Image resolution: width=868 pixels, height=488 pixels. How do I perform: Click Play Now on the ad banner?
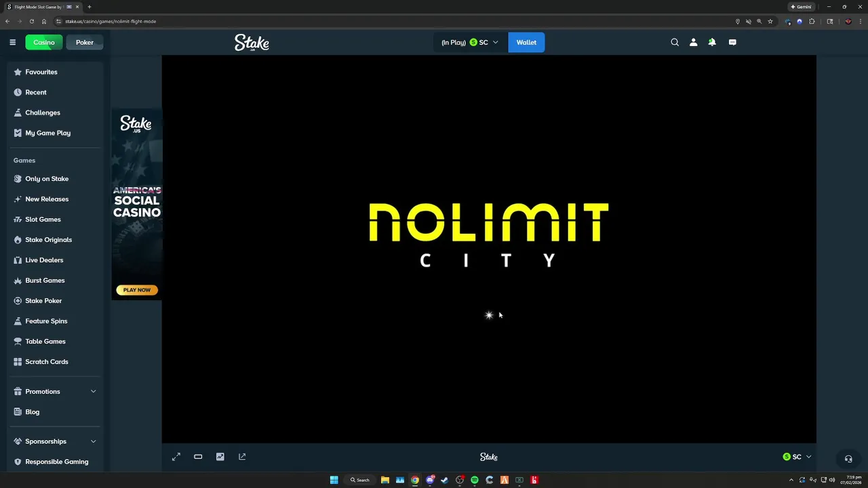[137, 290]
